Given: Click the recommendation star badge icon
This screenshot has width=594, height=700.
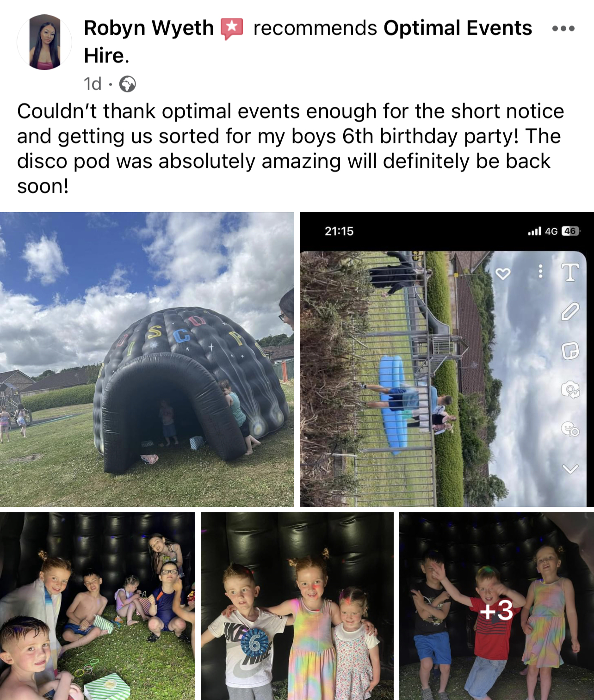Looking at the screenshot, I should (232, 29).
